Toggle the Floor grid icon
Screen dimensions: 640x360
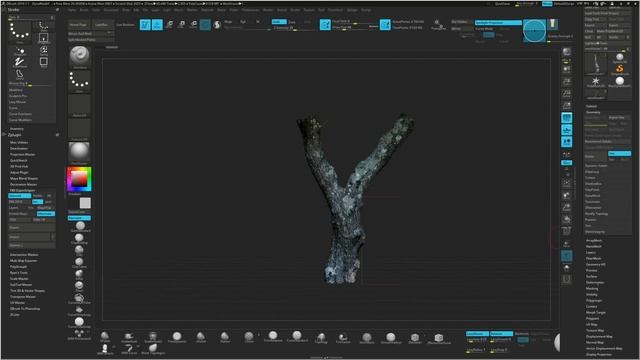pos(567,130)
